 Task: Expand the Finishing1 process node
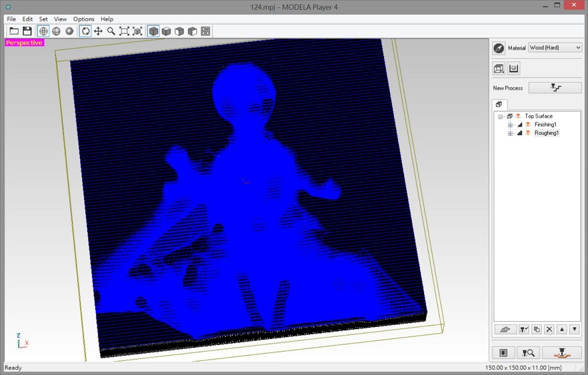click(510, 125)
